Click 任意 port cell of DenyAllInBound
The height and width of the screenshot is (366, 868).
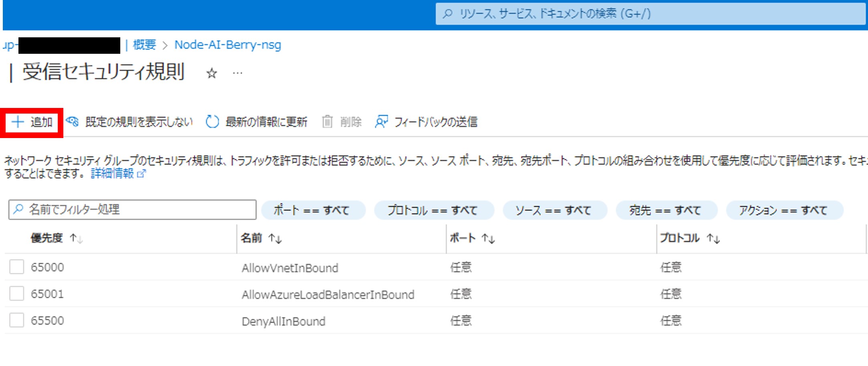[461, 321]
